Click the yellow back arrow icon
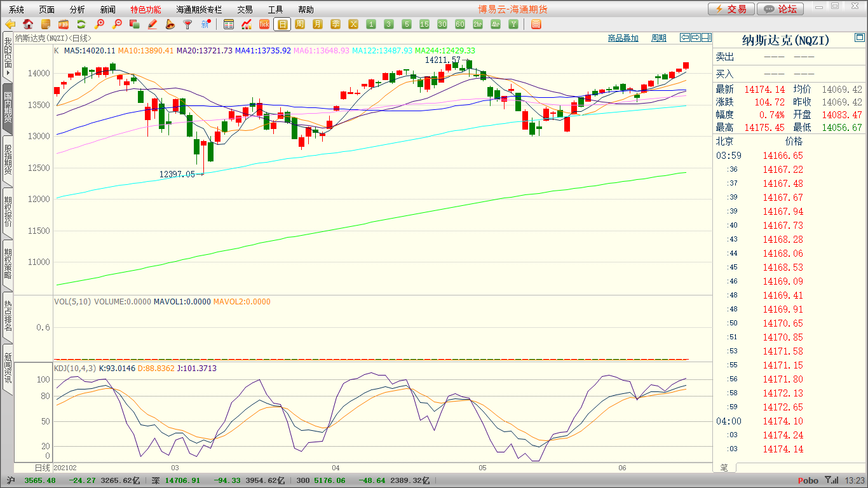Screen dimensions: 868x488 (x=10, y=25)
